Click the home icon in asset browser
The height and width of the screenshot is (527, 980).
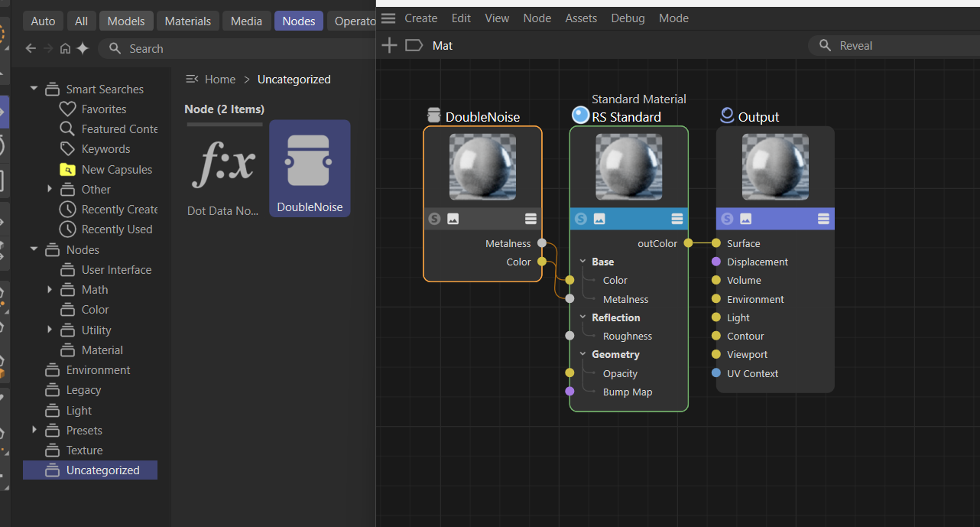coord(65,49)
